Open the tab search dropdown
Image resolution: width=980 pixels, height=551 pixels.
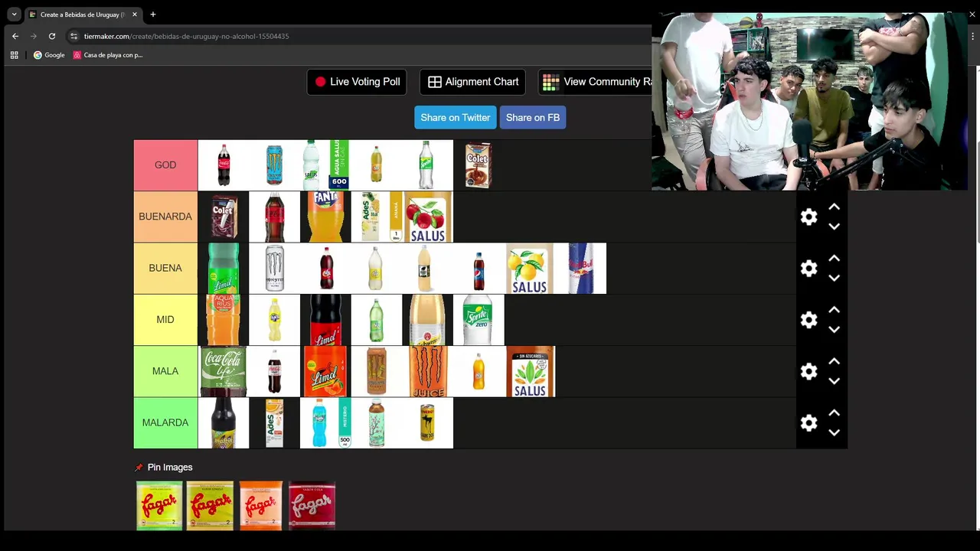click(x=14, y=15)
